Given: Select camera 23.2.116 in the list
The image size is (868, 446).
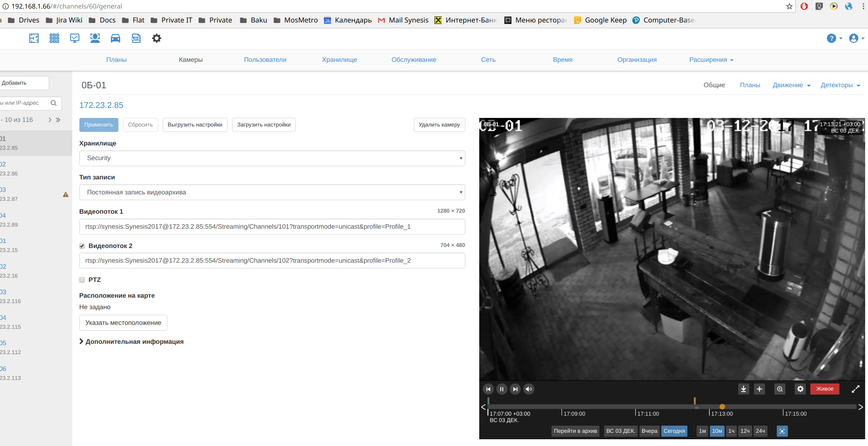Looking at the screenshot, I should click(x=36, y=297).
